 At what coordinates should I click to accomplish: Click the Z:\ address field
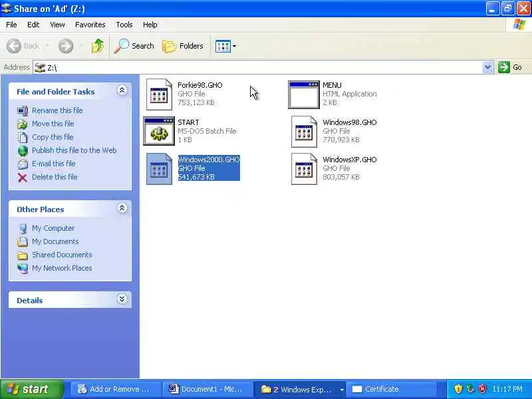click(258, 67)
